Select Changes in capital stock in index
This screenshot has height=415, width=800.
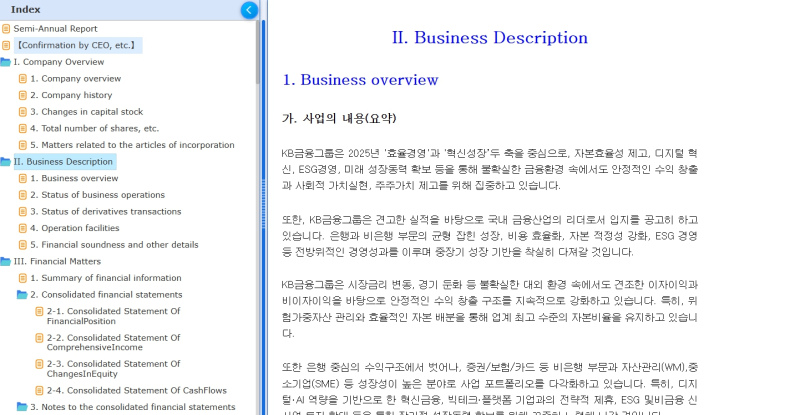(x=86, y=112)
